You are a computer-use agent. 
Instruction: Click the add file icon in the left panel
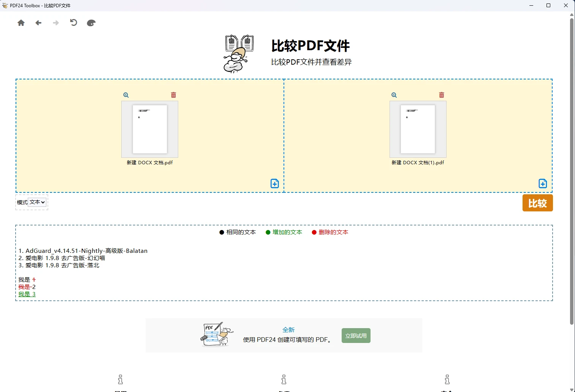point(274,183)
